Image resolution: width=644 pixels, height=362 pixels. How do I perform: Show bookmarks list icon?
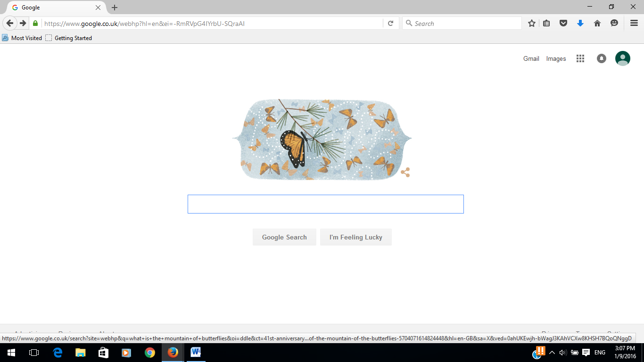click(546, 23)
